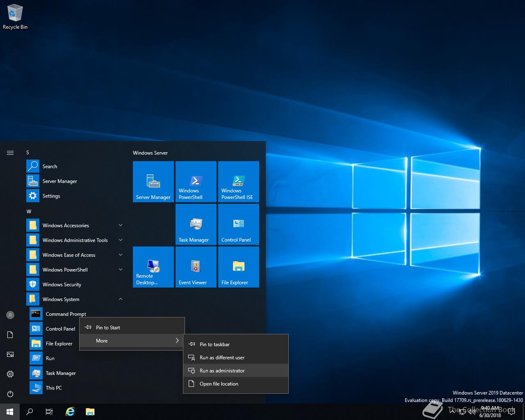Open the Remote Desktop tile

pos(153,267)
